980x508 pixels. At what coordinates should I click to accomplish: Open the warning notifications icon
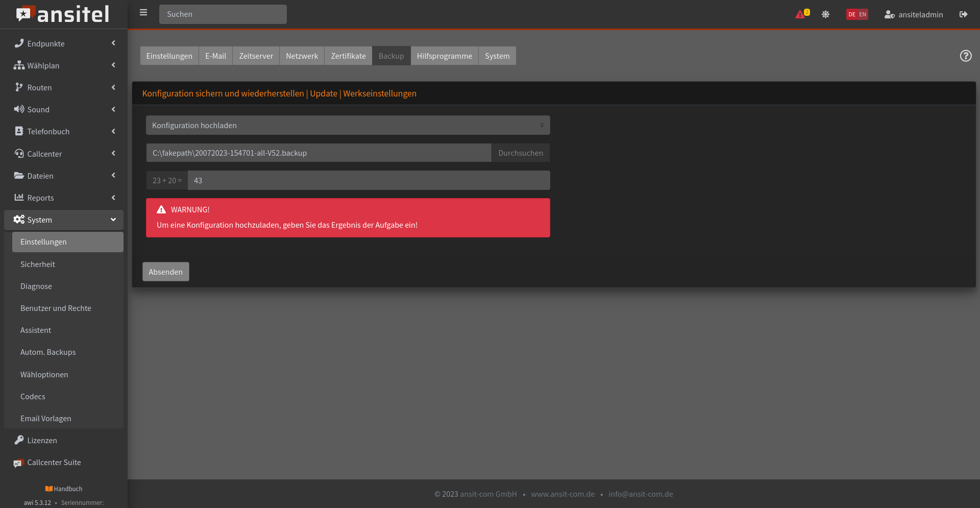pos(801,14)
